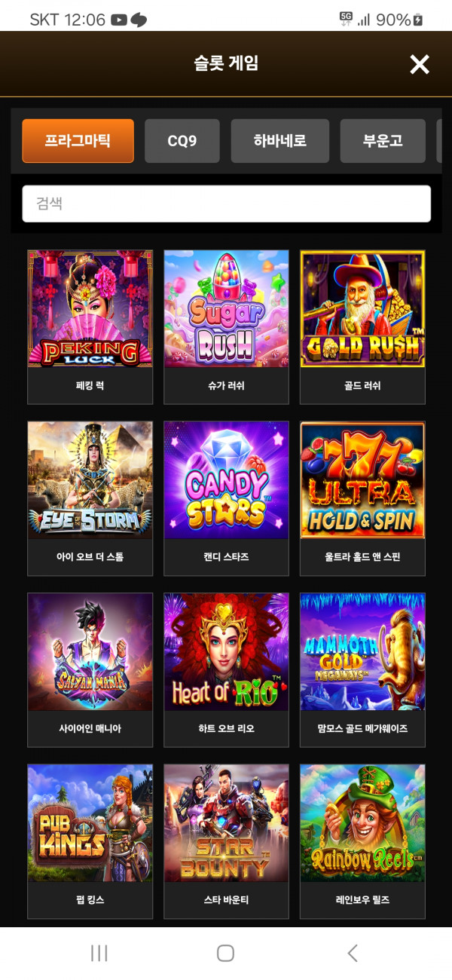Screen dimensions: 452x980
Task: Click the 스타 바운티 game label
Action: click(x=226, y=900)
